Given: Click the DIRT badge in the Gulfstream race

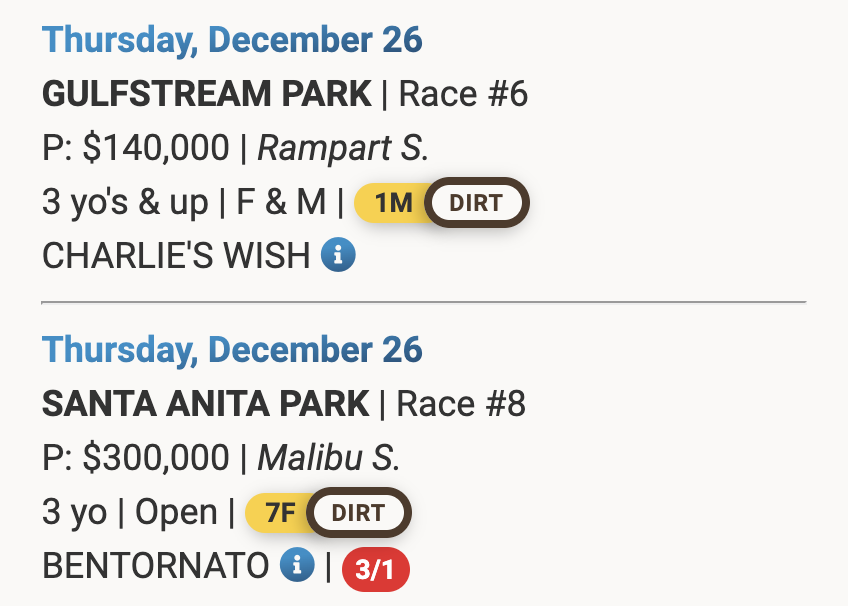Looking at the screenshot, I should tap(476, 203).
